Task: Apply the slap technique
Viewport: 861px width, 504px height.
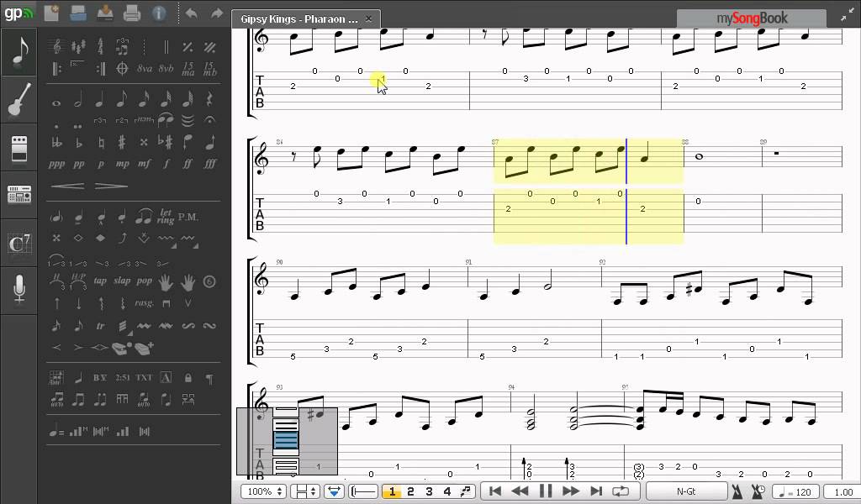Action: tap(122, 281)
